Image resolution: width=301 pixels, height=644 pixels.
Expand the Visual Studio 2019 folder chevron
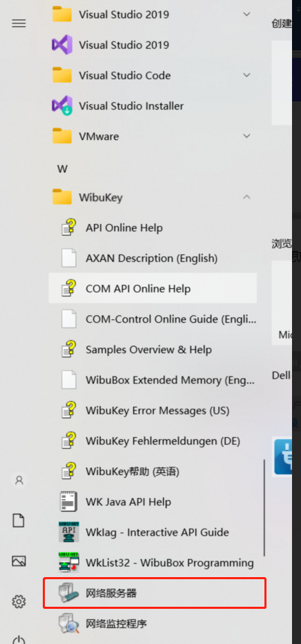click(246, 14)
